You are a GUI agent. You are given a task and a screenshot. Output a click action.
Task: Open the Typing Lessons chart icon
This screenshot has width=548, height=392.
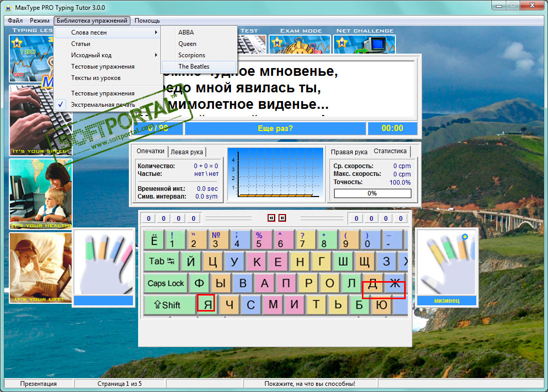coord(31,58)
